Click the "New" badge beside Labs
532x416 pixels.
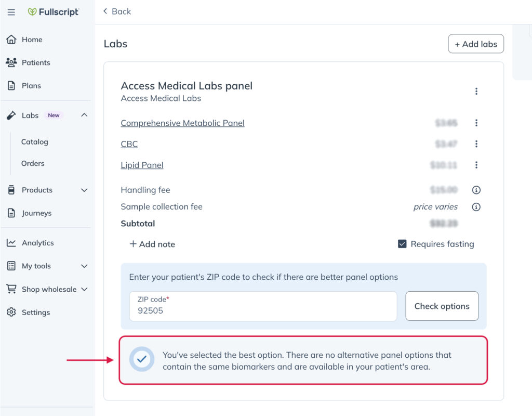(x=54, y=115)
